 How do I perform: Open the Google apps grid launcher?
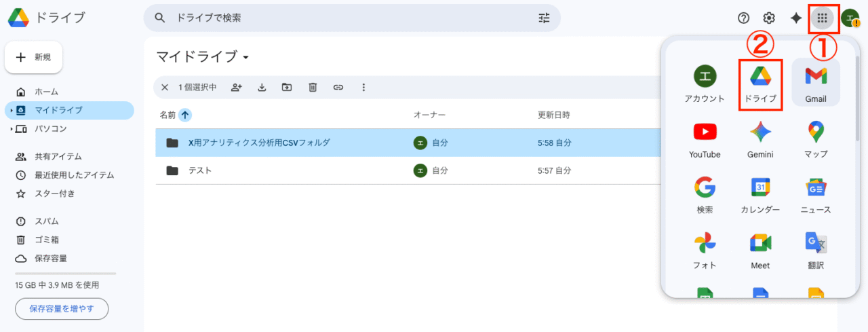pyautogui.click(x=823, y=18)
